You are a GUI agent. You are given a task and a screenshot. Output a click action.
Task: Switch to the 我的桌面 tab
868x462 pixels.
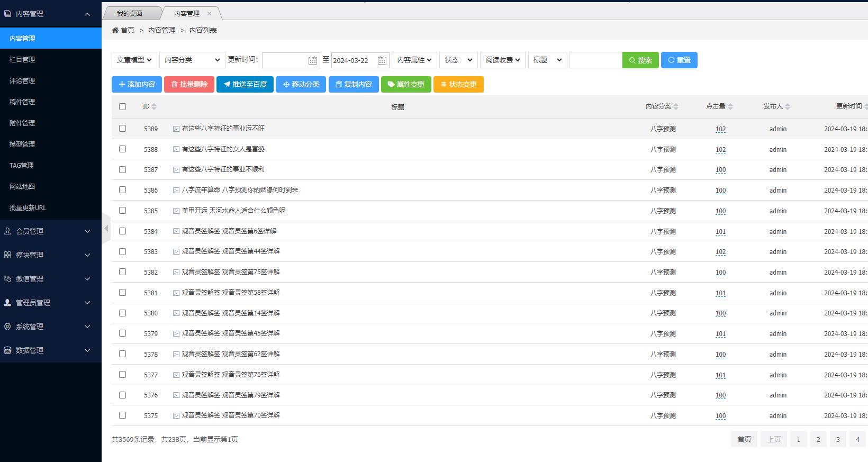pos(130,14)
